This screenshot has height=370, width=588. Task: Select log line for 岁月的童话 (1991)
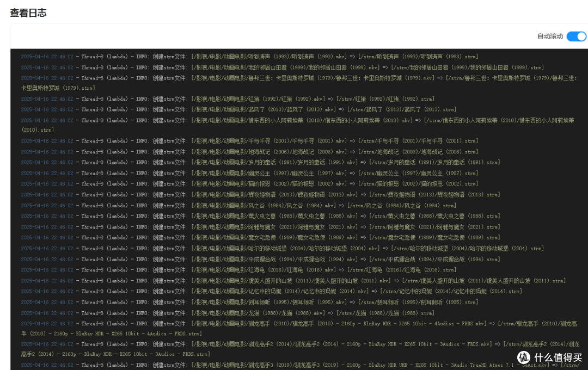[x=261, y=162]
